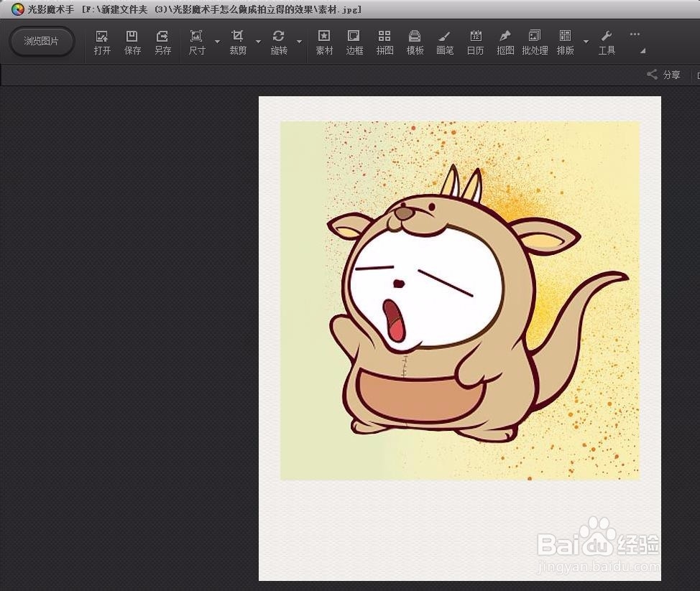Click the three-dot more options icon
Viewport: 700px width, 591px height.
pos(635,34)
